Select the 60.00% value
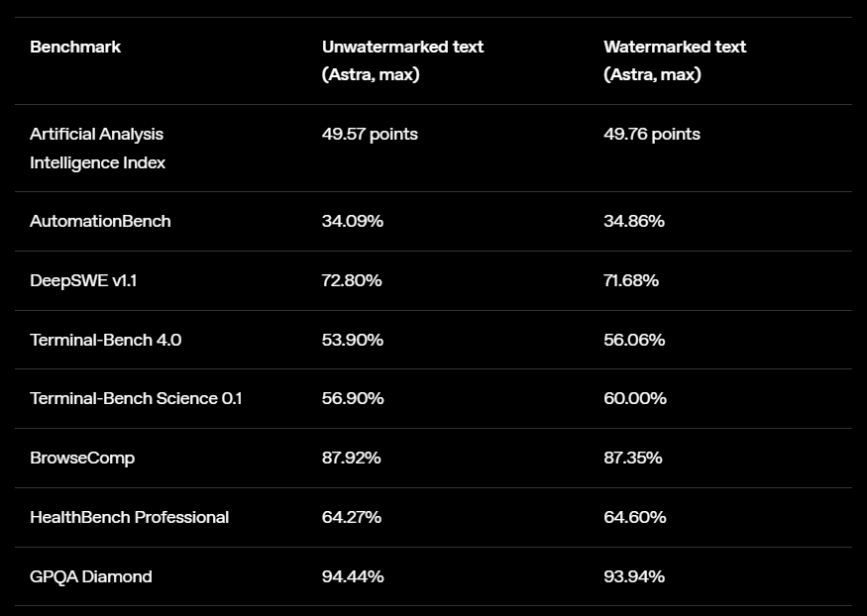This screenshot has height=616, width=867. (635, 398)
